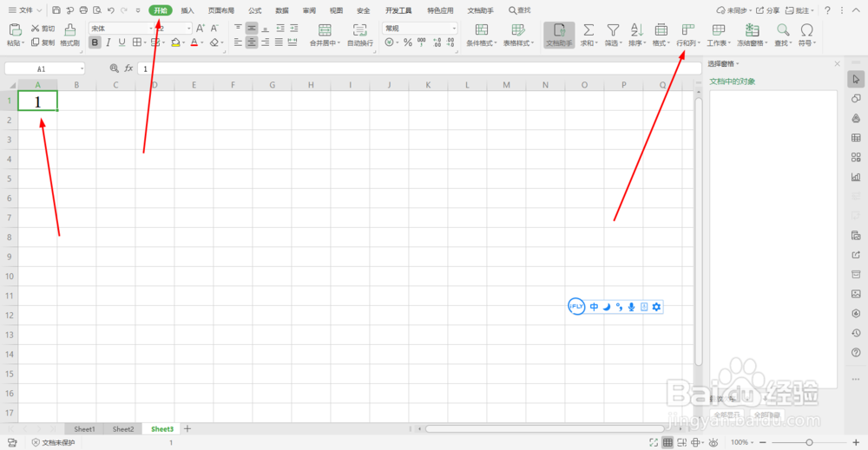Click the 复制 (Copy) button

pyautogui.click(x=43, y=42)
